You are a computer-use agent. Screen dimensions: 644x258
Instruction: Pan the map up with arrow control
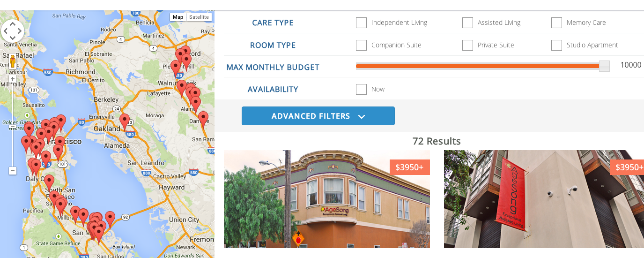(x=13, y=24)
